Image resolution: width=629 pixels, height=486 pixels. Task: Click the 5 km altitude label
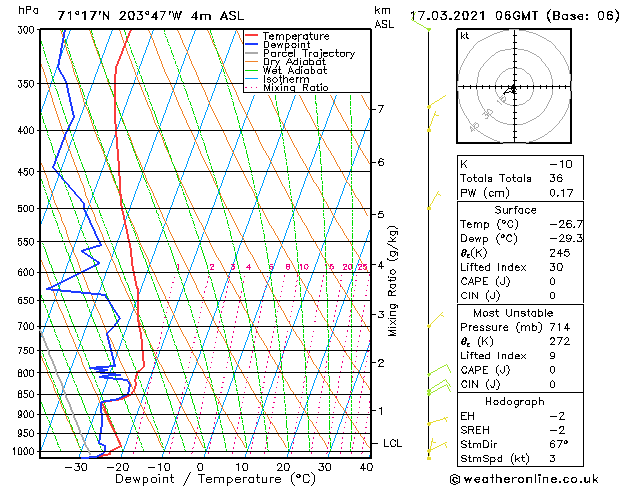pos(381,215)
